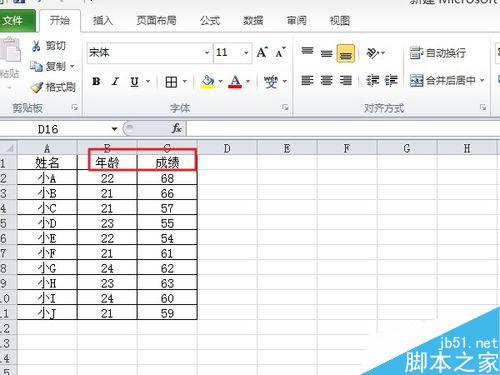Open the Font (字体) dialog launcher
The height and width of the screenshot is (375, 500).
coord(285,107)
